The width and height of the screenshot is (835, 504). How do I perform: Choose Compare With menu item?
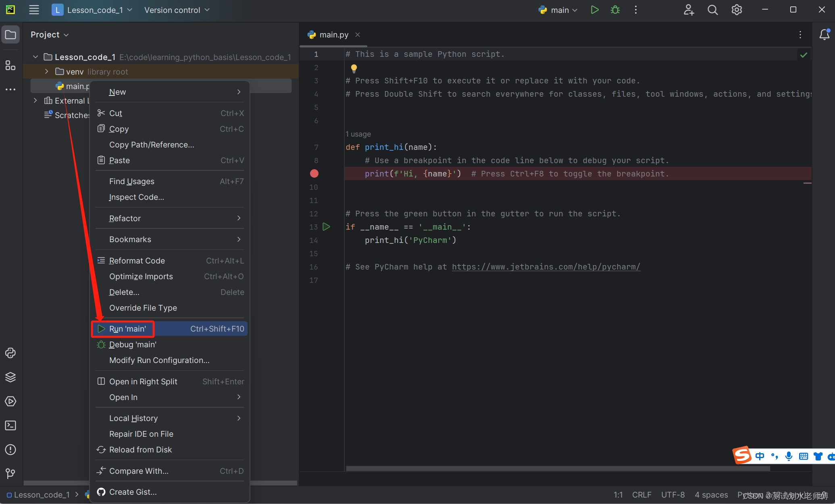point(170,471)
